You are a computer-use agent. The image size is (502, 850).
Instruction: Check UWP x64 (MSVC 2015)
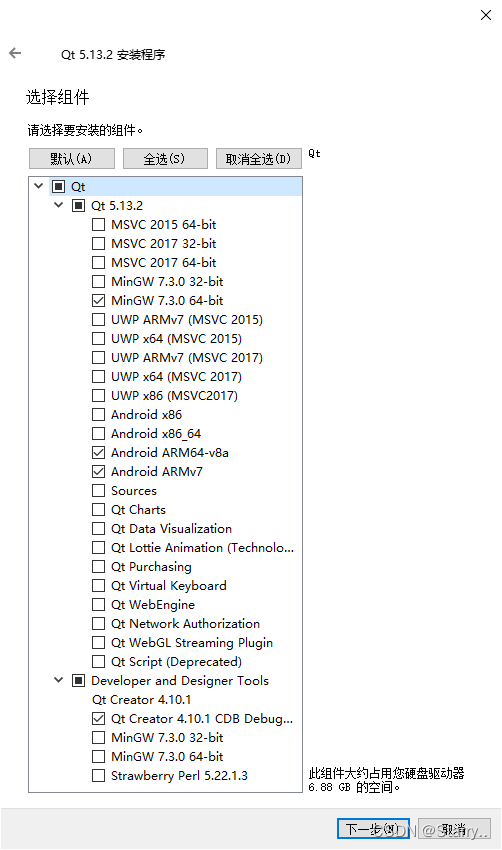click(x=98, y=338)
